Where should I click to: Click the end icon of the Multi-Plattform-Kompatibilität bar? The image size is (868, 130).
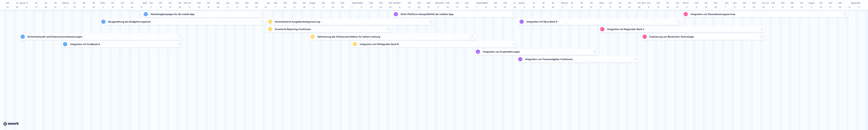[x=514, y=14]
